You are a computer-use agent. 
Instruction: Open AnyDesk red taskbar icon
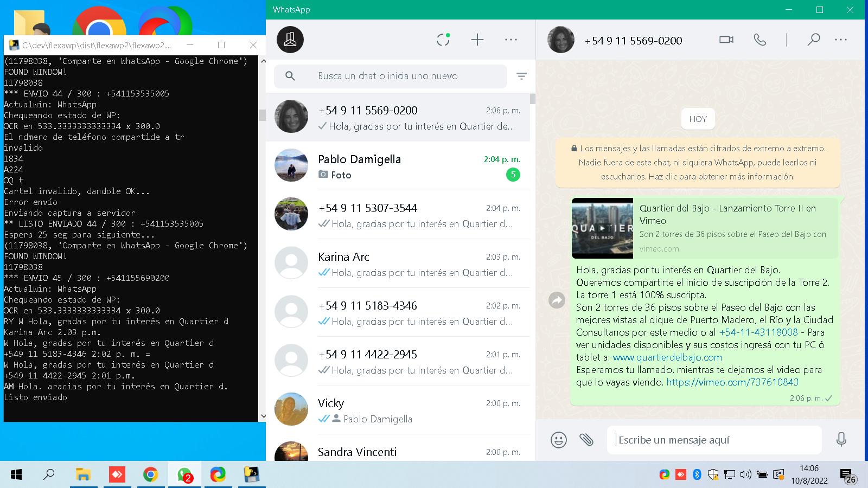[117, 475]
